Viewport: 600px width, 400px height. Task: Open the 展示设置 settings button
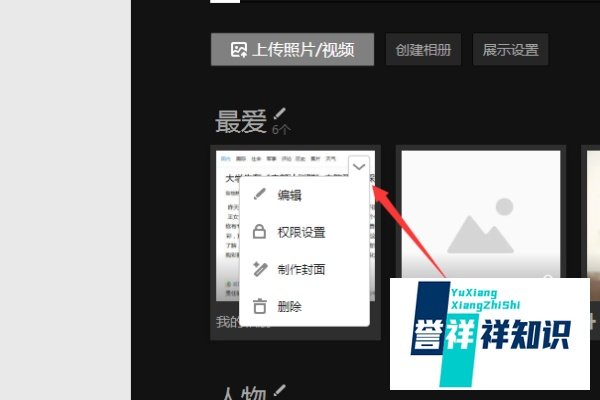tap(510, 50)
